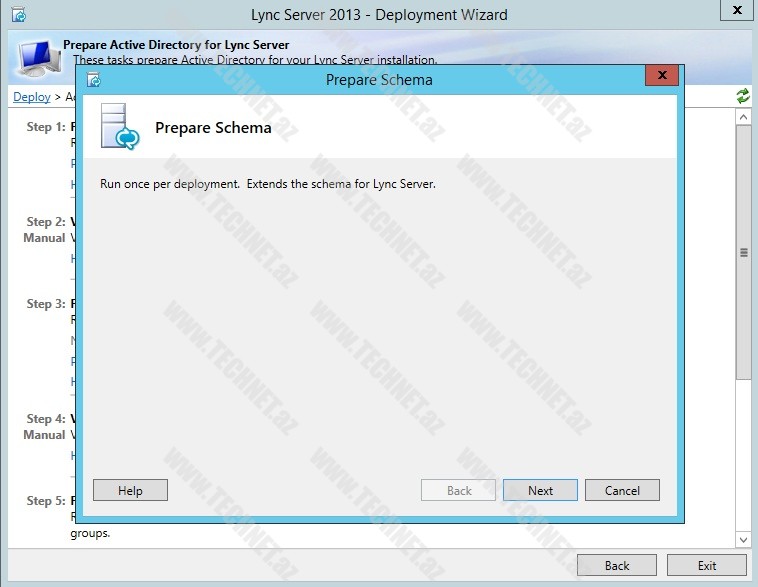
Task: Click the scrollbar down arrow
Action: (x=743, y=539)
